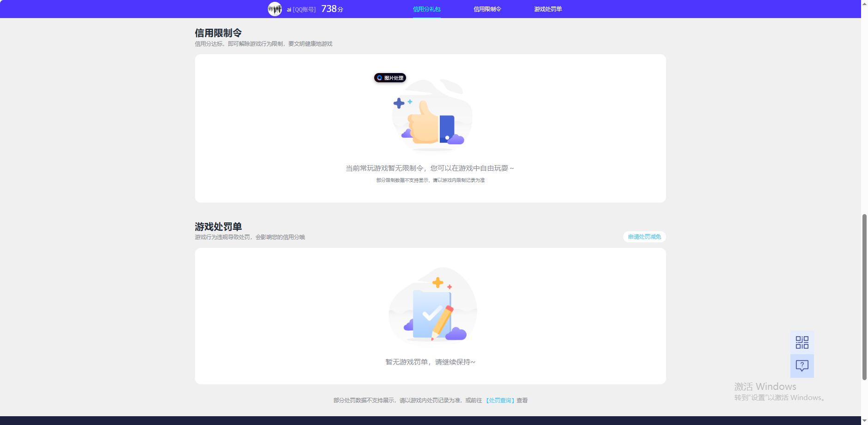This screenshot has width=868, height=425.
Task: Click the 申请处罚减免 button
Action: [644, 237]
